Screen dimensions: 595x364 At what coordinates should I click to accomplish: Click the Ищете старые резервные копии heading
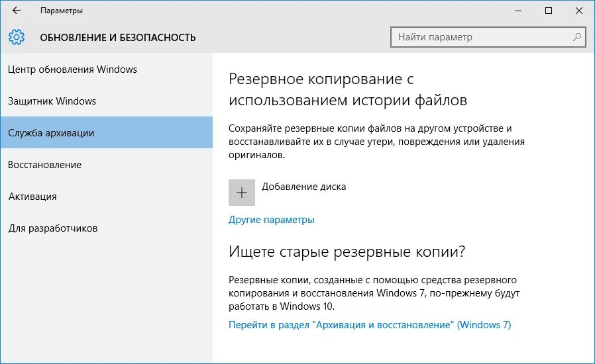point(347,251)
